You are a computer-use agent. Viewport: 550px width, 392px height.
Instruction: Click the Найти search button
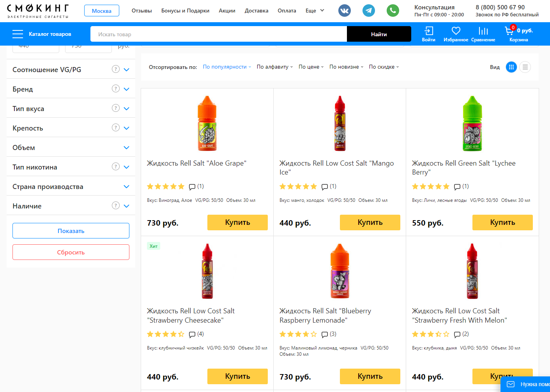(x=379, y=34)
